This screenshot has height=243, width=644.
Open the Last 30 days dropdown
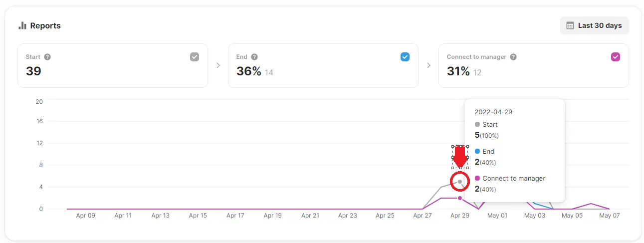(595, 25)
